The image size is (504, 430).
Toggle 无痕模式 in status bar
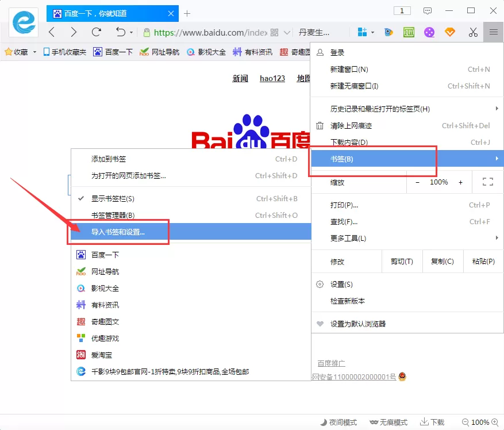pyautogui.click(x=388, y=423)
